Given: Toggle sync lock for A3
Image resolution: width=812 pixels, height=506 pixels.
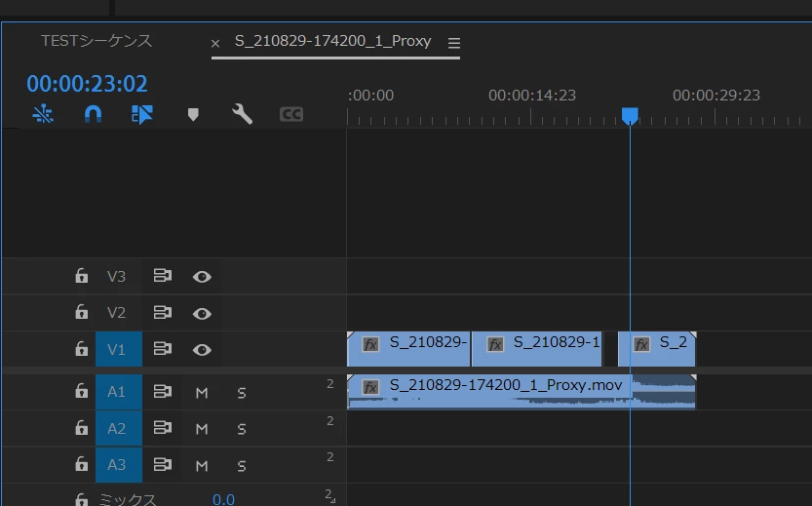Looking at the screenshot, I should (x=163, y=465).
